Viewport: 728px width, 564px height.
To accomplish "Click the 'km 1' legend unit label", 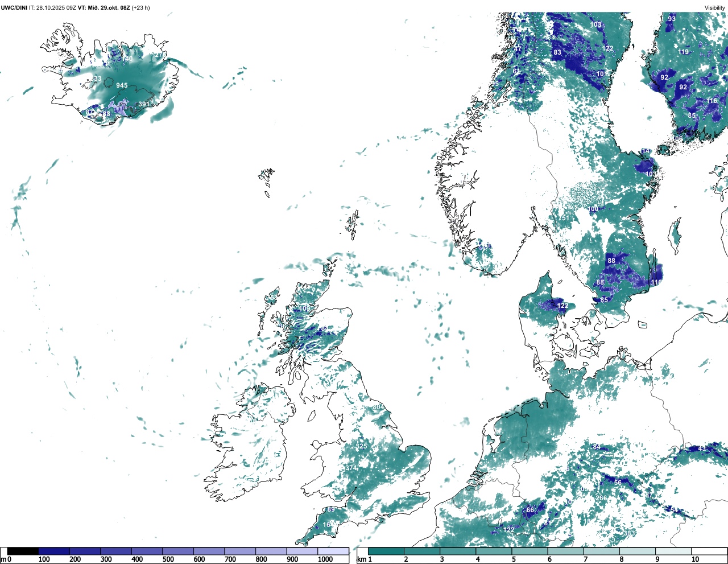I will [x=364, y=559].
